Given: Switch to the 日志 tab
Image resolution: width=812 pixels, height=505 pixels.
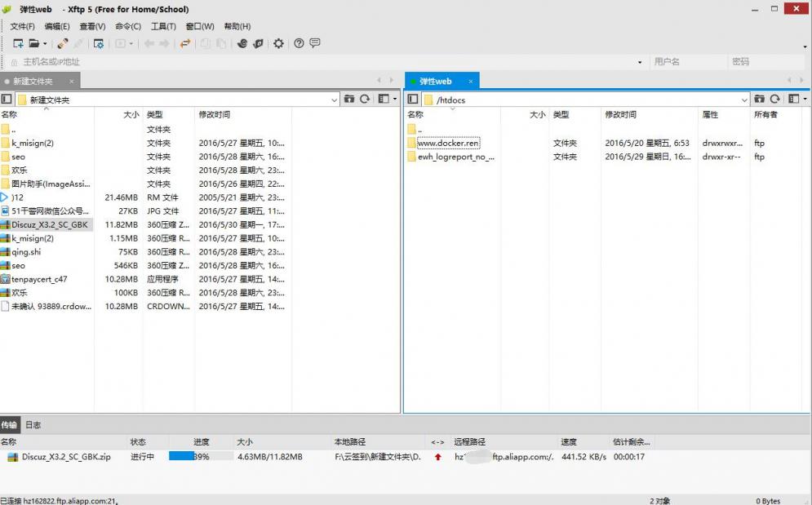Looking at the screenshot, I should (33, 425).
